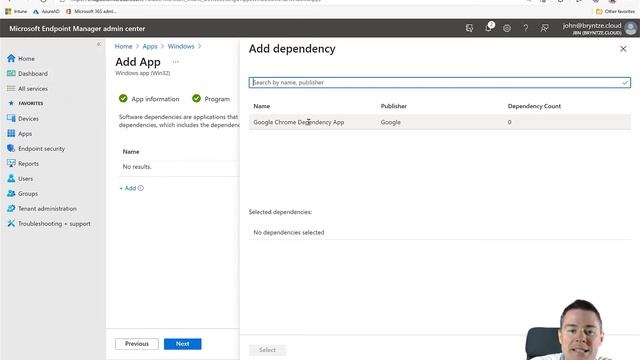Click the Previous button
Viewport: 640px width, 360px height.
coord(137,344)
